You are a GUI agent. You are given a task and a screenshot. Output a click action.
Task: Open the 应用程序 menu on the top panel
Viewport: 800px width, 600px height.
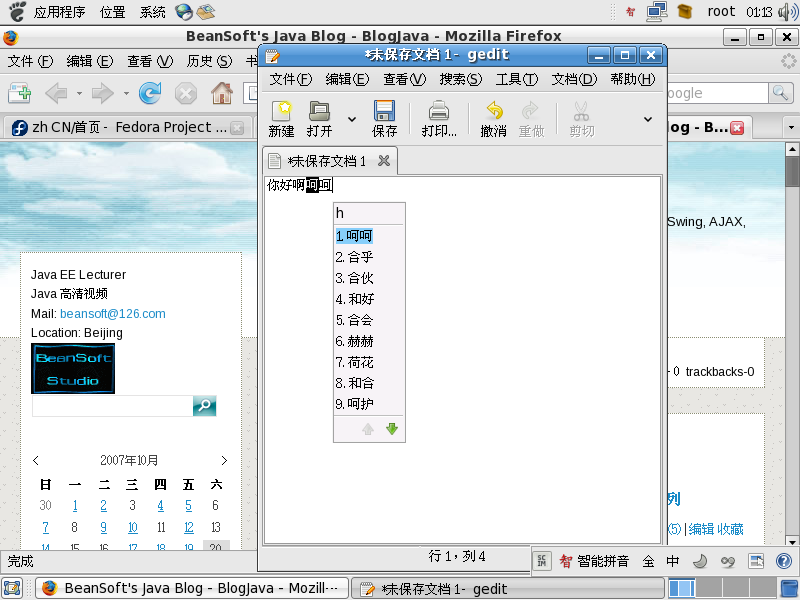pyautogui.click(x=59, y=11)
